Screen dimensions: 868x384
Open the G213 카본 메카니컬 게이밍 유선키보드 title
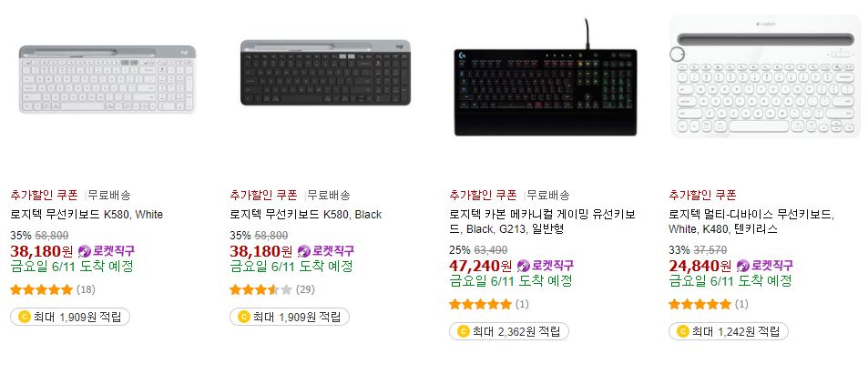click(x=543, y=221)
